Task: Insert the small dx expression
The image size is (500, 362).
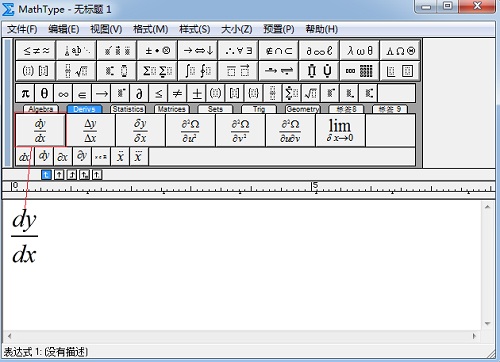Action: (25, 156)
